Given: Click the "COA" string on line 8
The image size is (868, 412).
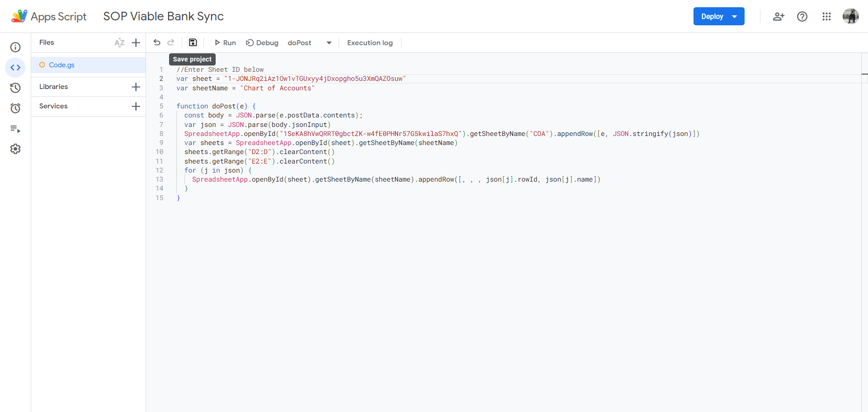Looking at the screenshot, I should pyautogui.click(x=539, y=134).
